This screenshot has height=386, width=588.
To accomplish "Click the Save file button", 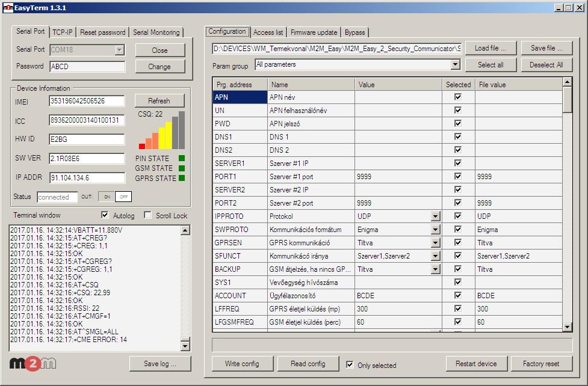I will point(546,48).
